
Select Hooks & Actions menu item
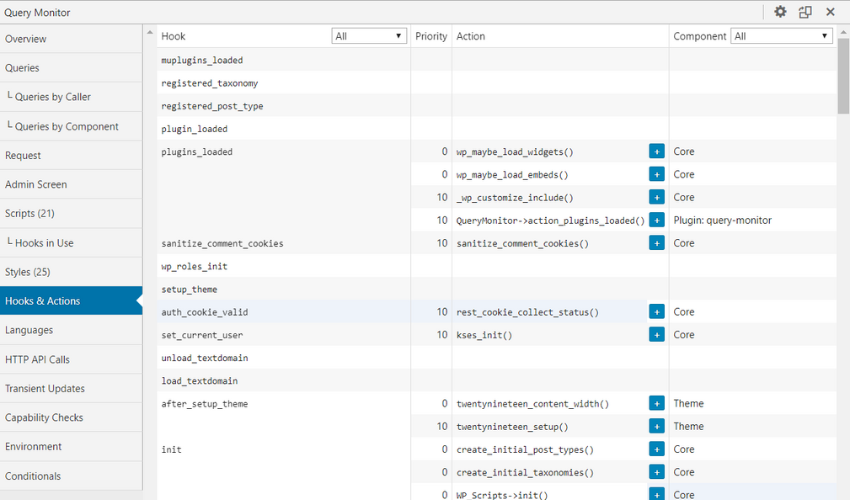[71, 301]
